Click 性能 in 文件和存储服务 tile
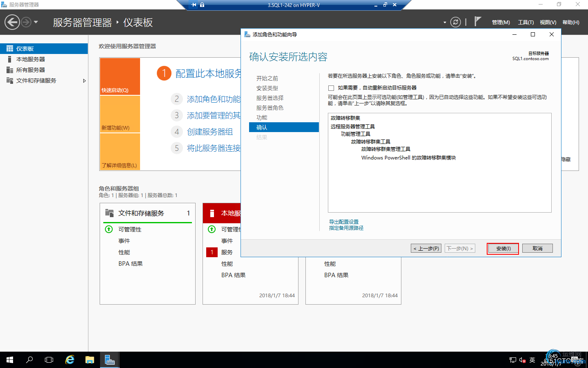The width and height of the screenshot is (588, 368). [x=124, y=252]
